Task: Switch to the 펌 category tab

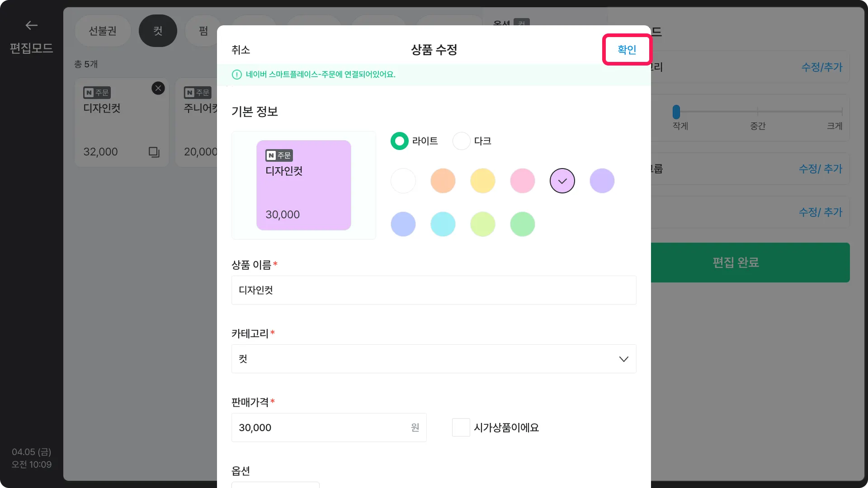Action: click(203, 31)
